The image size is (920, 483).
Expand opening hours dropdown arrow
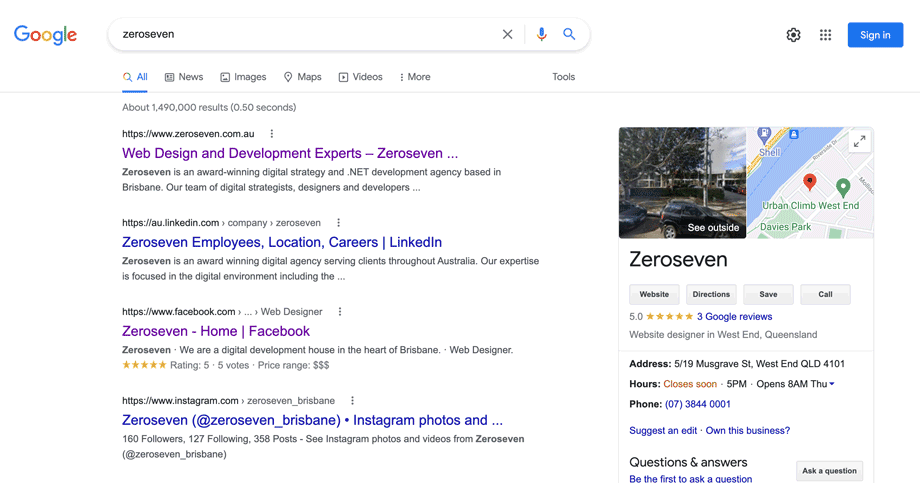coord(832,384)
